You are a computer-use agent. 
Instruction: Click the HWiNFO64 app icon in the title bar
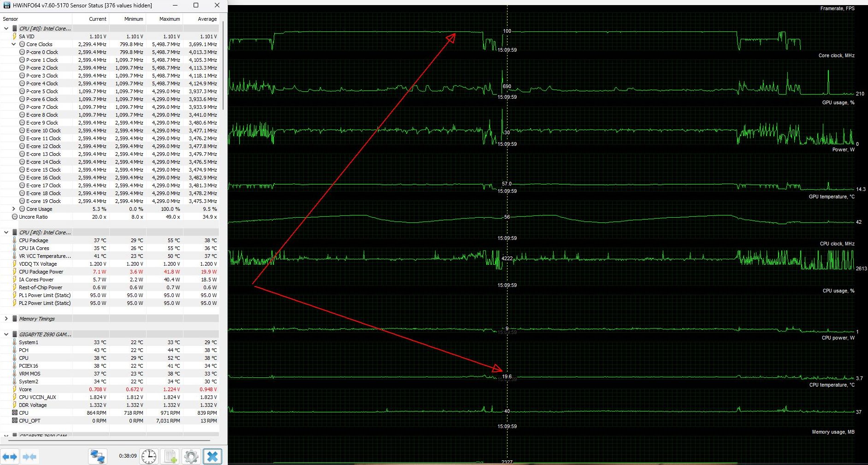click(6, 6)
